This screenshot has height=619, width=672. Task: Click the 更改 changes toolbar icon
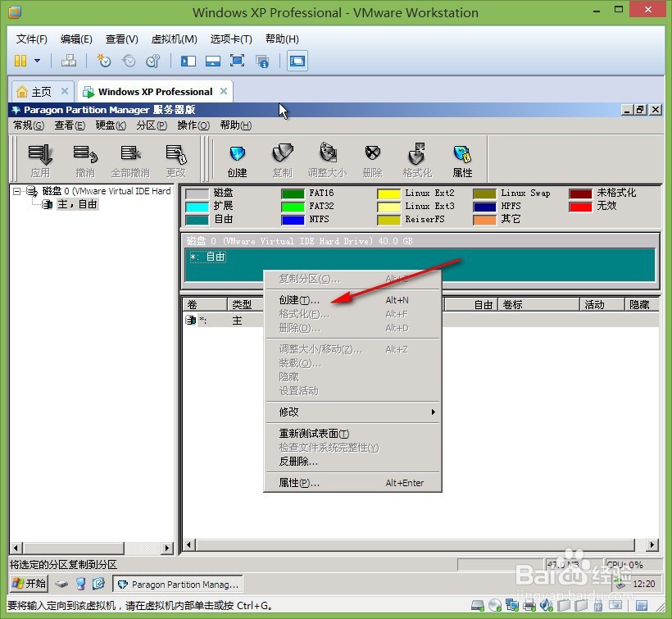click(175, 161)
